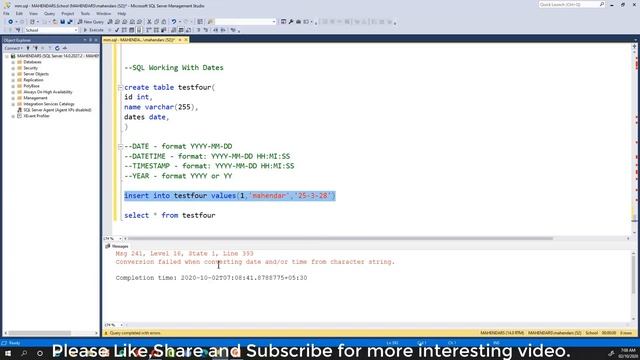Open the Connect dropdown in Object Explorer

tap(13, 48)
